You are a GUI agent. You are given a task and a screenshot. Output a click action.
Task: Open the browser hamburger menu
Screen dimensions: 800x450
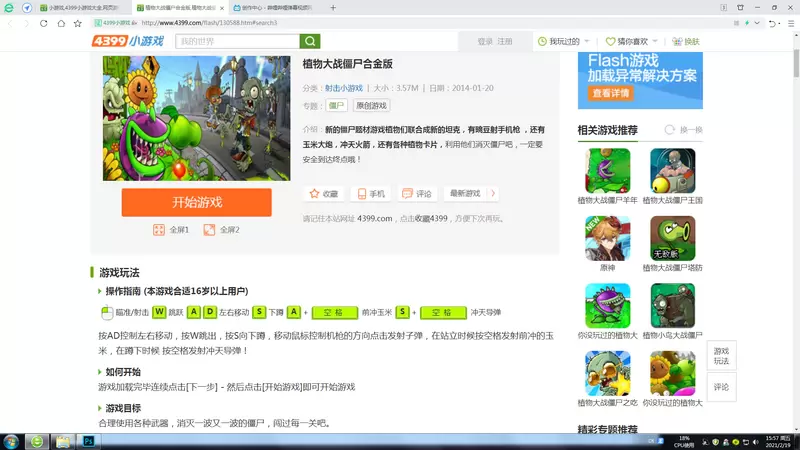point(791,23)
